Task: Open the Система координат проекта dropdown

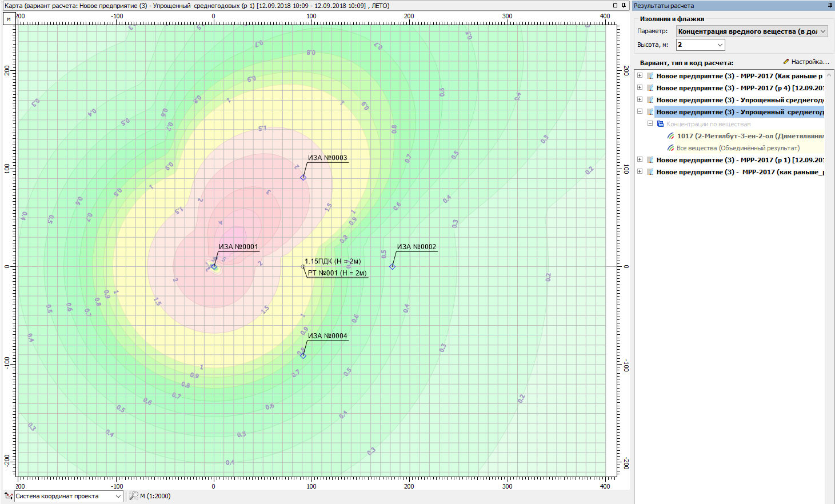Action: (118, 496)
